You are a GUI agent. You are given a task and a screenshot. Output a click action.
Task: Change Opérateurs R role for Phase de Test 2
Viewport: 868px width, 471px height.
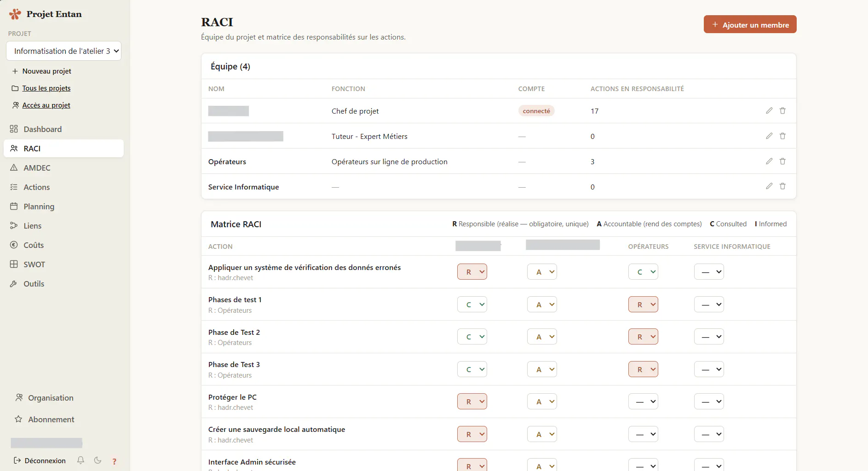643,337
